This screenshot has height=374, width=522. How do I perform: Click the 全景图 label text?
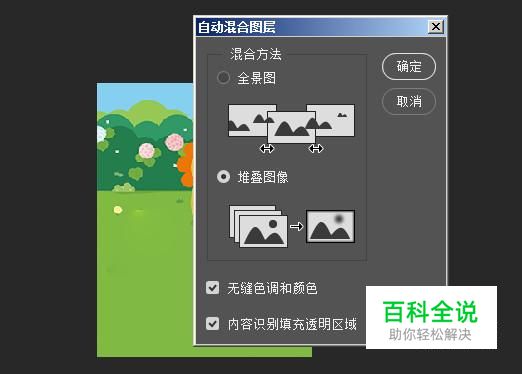[x=257, y=78]
